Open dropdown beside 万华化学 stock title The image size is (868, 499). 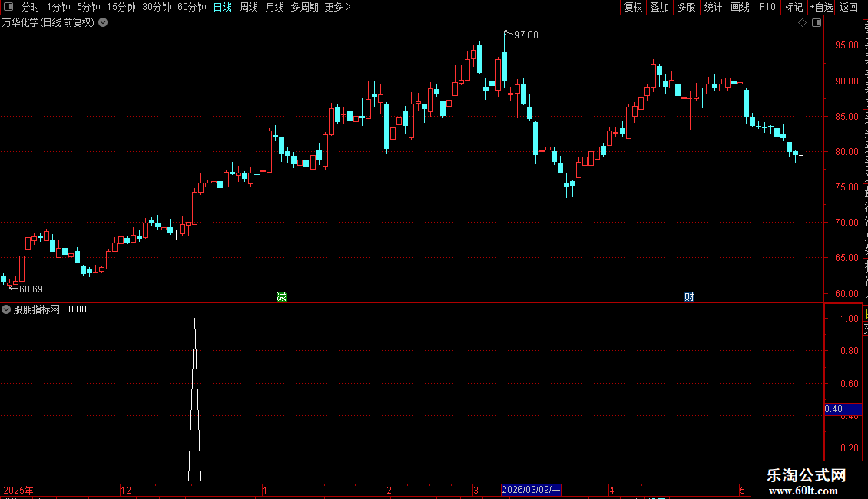(x=103, y=23)
